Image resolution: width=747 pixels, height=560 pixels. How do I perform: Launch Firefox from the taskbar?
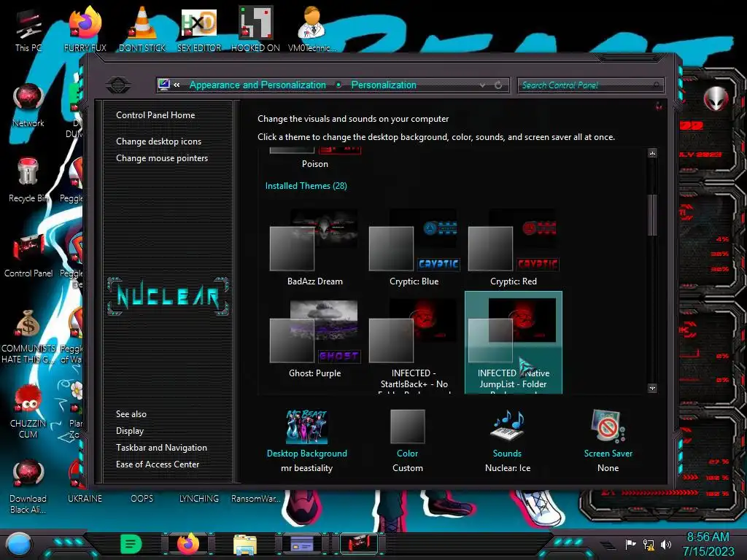click(188, 544)
